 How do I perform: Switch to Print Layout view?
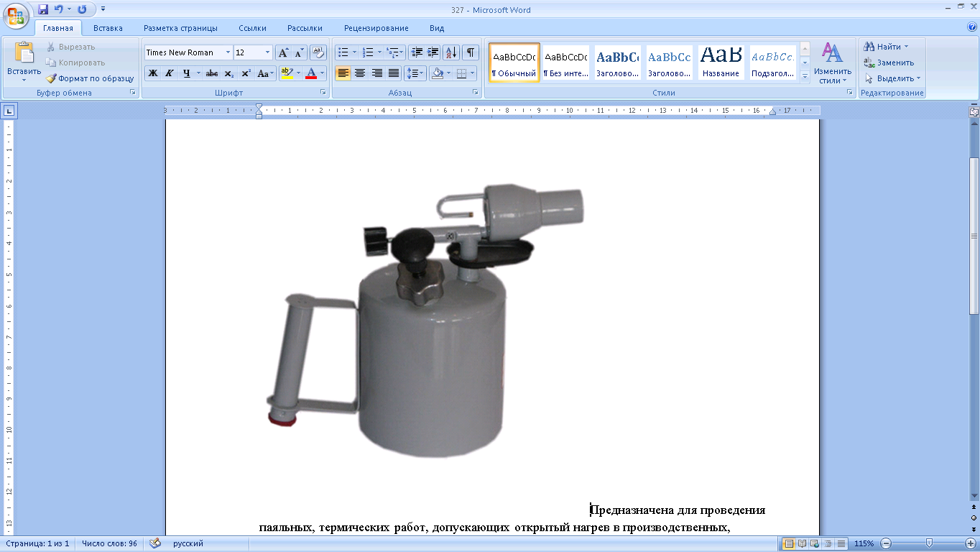789,543
